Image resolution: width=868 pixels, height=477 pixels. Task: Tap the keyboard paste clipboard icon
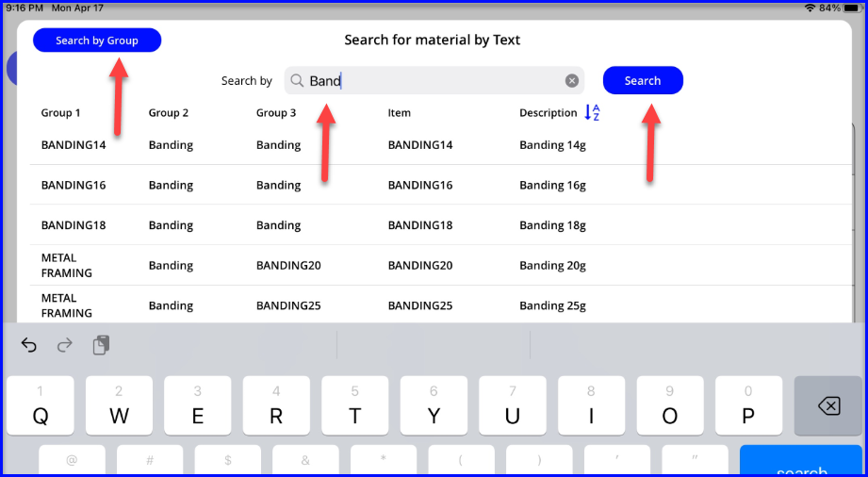pyautogui.click(x=101, y=345)
